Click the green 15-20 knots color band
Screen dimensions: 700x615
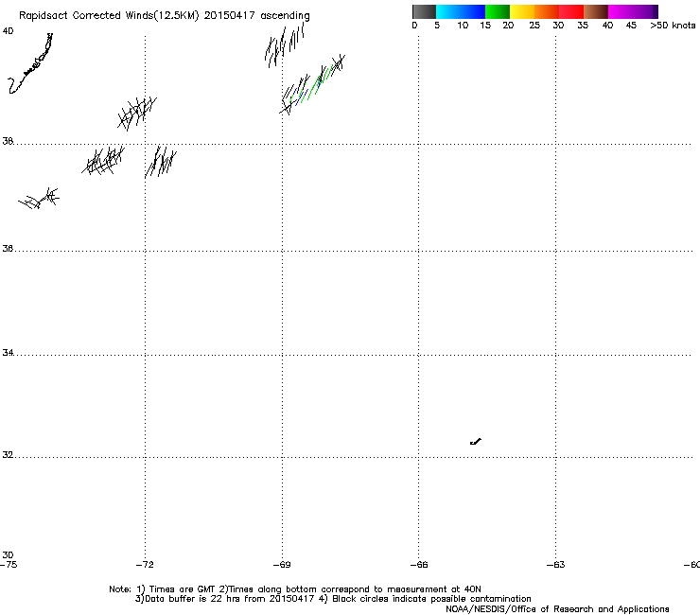(x=498, y=11)
